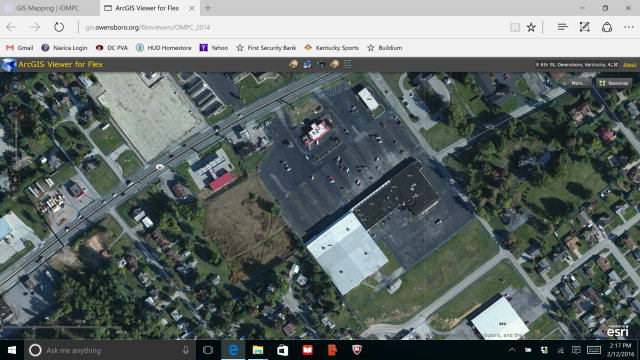The image size is (640, 360).
Task: Add this page to favorites
Action: click(531, 27)
